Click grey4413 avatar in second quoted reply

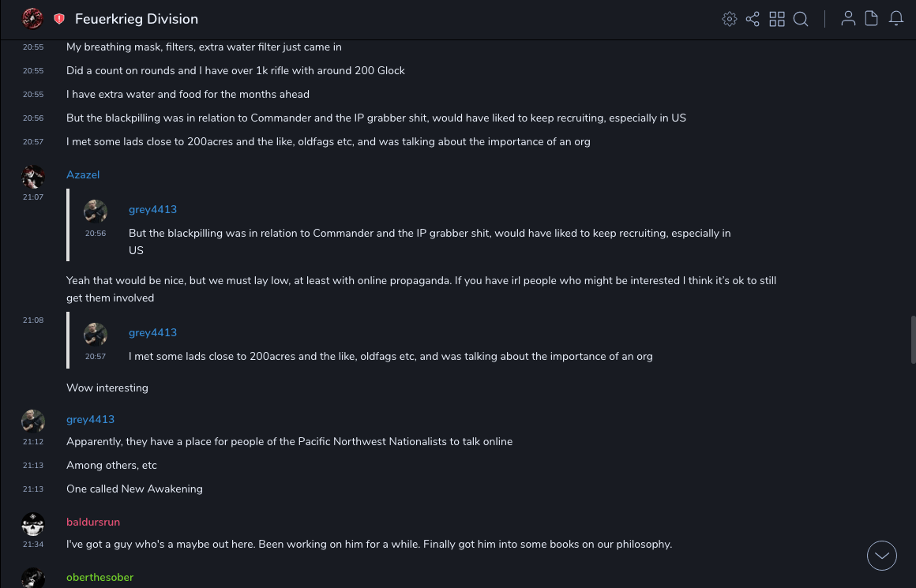tap(96, 335)
